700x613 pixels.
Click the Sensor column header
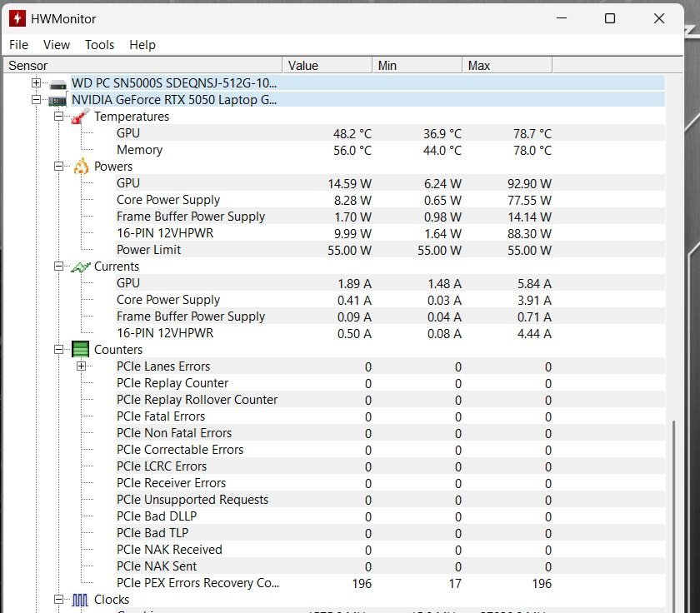click(142, 65)
